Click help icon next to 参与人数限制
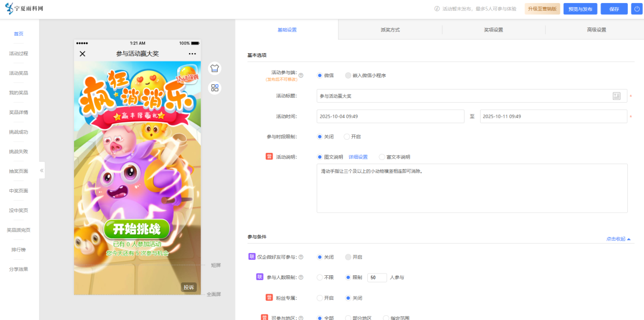The height and width of the screenshot is (320, 644). [x=301, y=278]
